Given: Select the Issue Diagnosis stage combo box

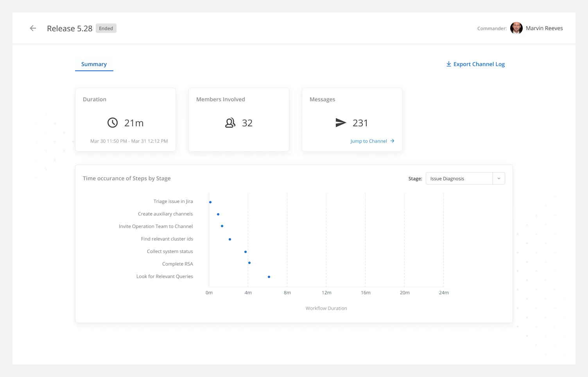Looking at the screenshot, I should [x=465, y=178].
